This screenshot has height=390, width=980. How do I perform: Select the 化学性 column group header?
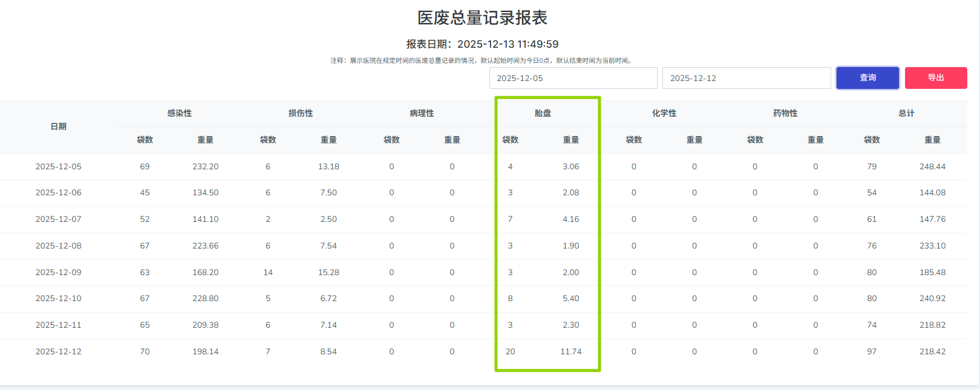tap(664, 113)
